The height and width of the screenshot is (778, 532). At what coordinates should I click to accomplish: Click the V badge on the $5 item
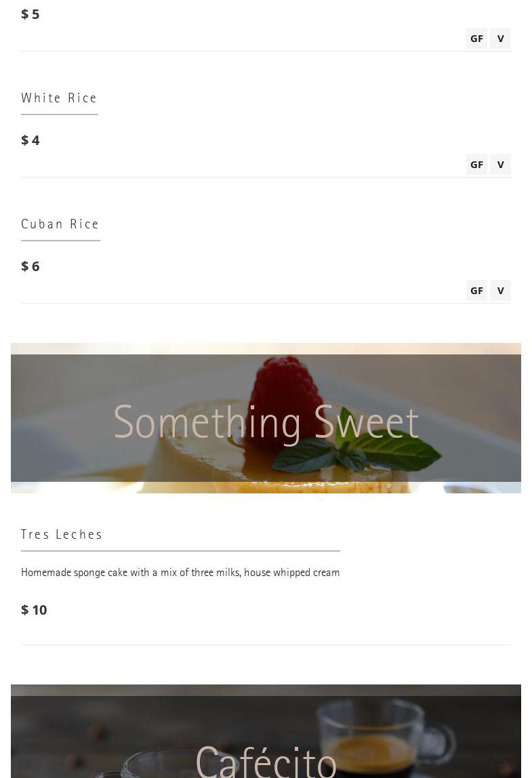click(500, 39)
